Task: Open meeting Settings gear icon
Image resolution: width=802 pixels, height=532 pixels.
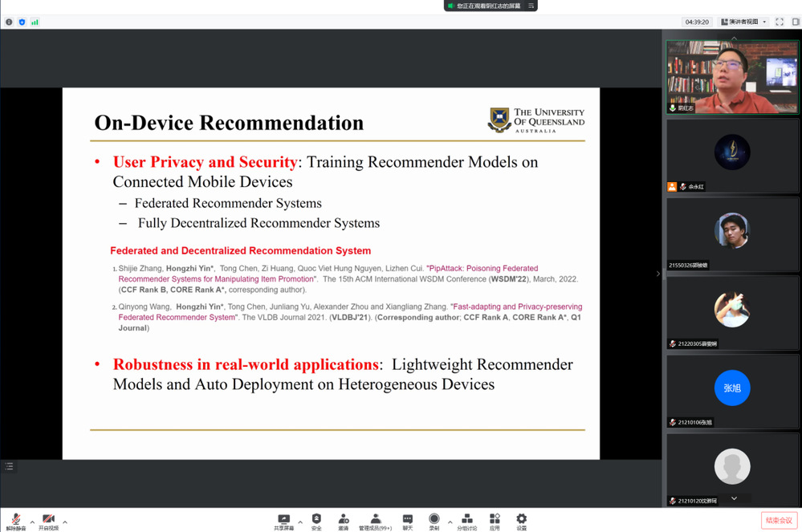Action: point(522,522)
